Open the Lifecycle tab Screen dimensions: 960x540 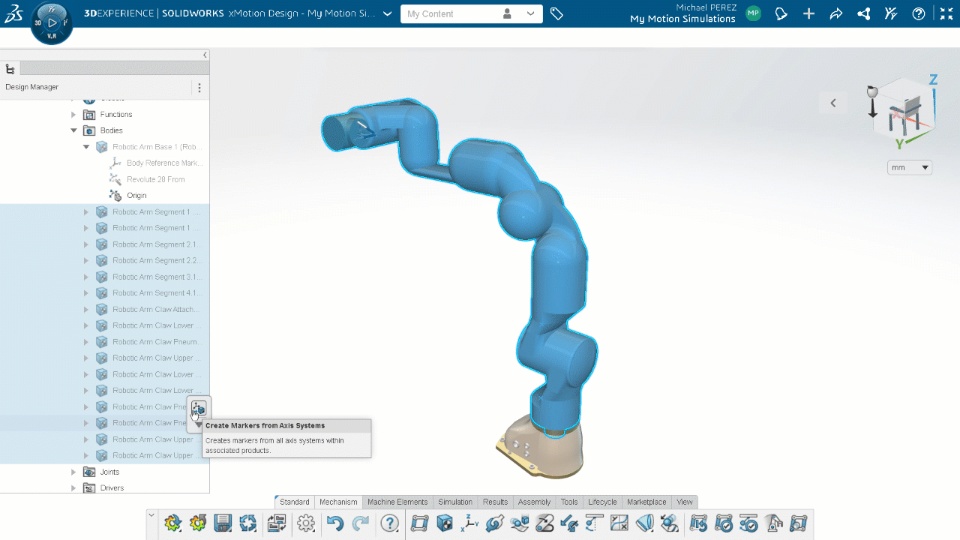pyautogui.click(x=602, y=502)
